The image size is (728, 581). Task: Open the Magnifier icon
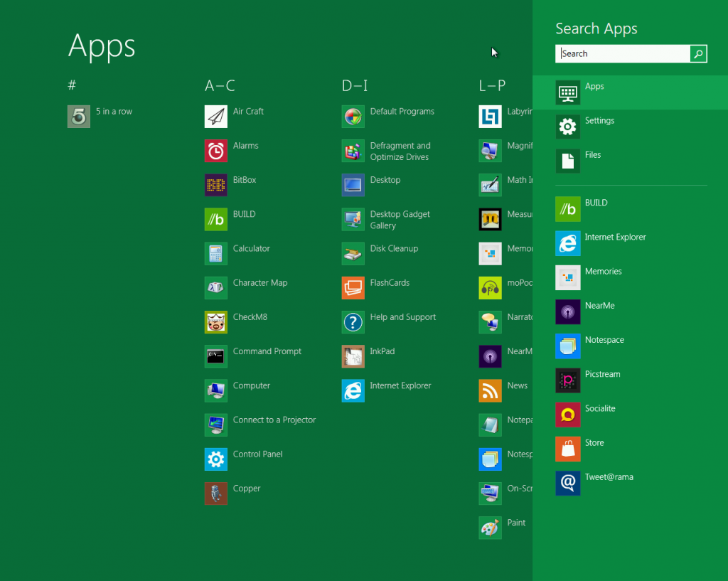tap(491, 151)
